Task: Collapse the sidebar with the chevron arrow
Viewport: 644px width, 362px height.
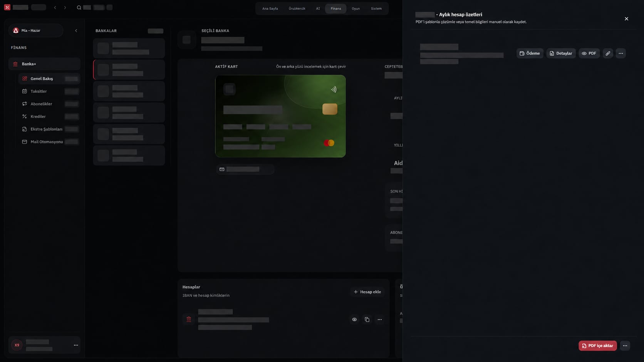Action: tap(76, 30)
